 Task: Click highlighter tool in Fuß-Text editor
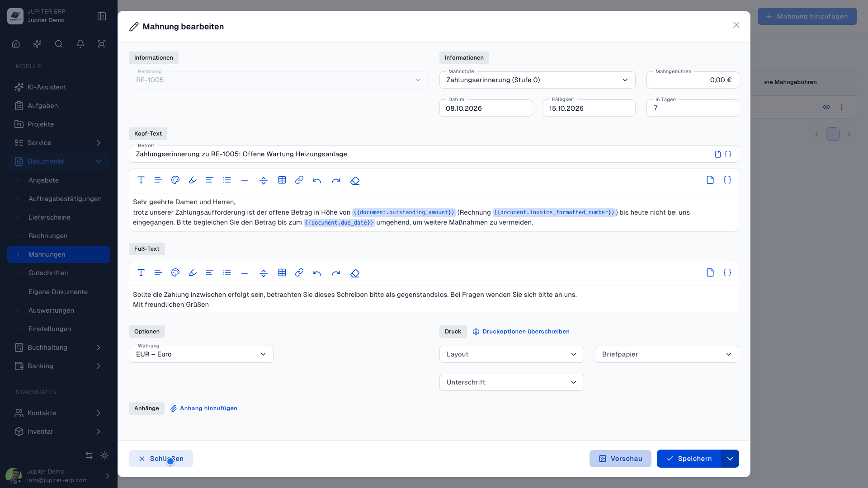coord(193,273)
